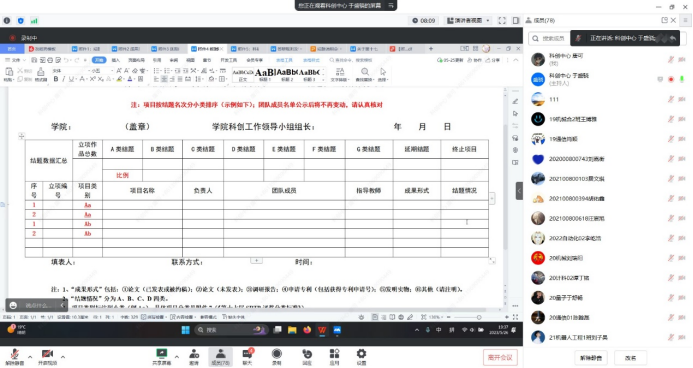The image size is (693, 368).
Task: Pop out the members panel
Action: (x=664, y=20)
